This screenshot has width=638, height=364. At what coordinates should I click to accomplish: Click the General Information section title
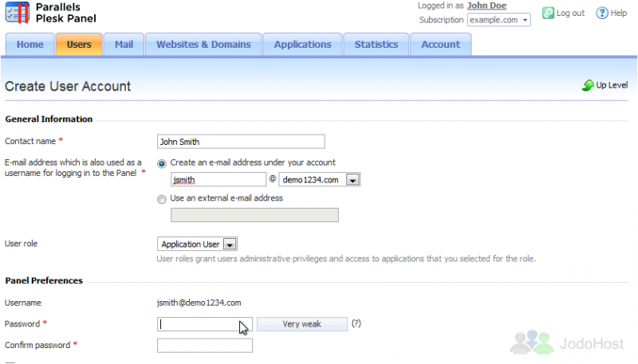point(49,119)
